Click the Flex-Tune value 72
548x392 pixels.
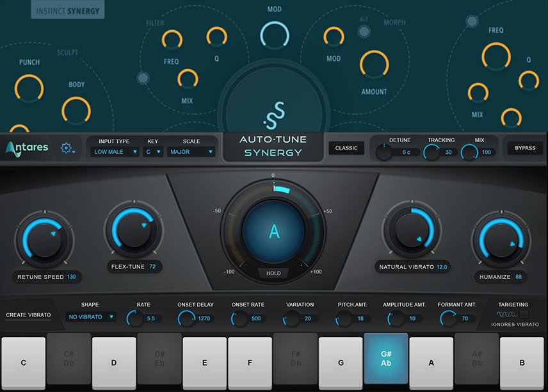coord(152,266)
